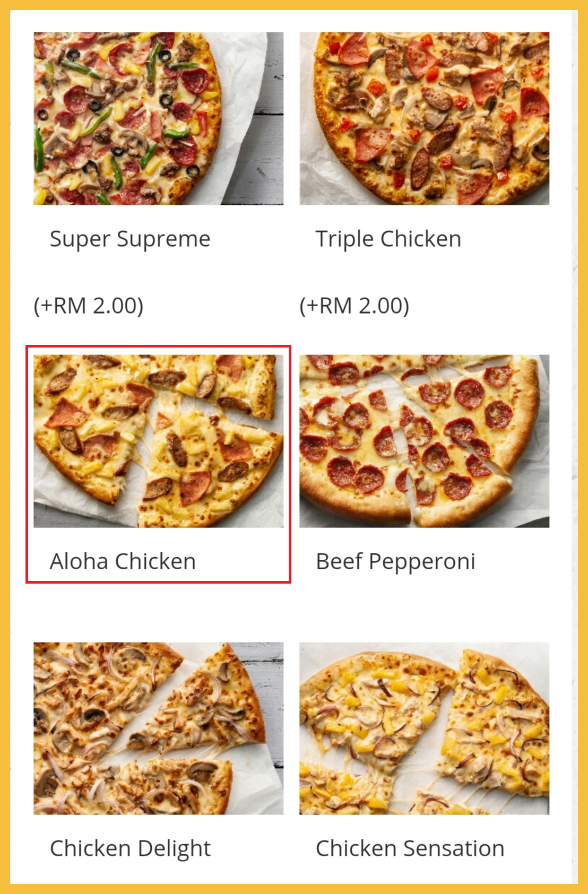
Task: Click the Super Supreme name label
Action: pos(130,239)
